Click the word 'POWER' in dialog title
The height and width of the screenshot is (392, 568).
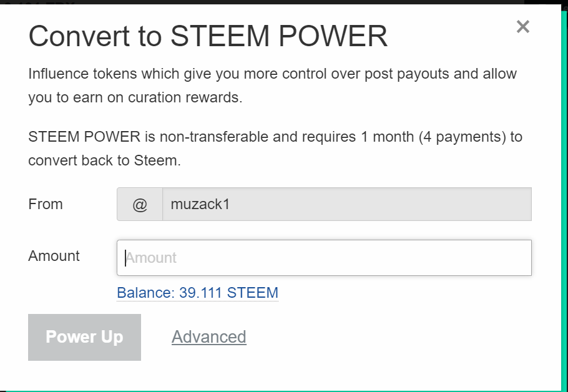pos(333,36)
